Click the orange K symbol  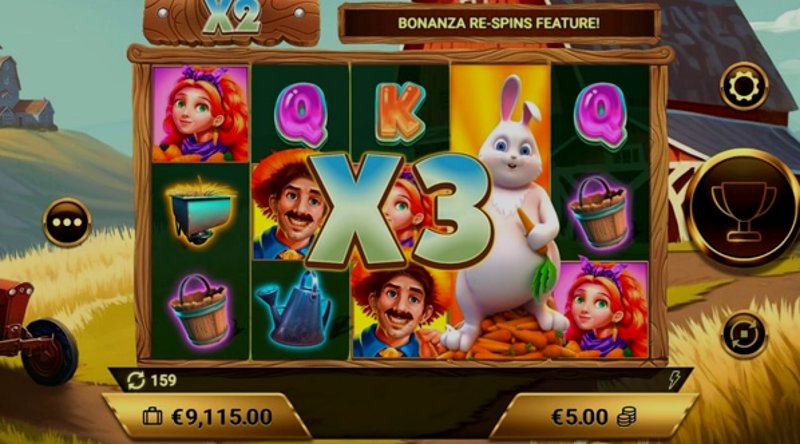[x=401, y=111]
